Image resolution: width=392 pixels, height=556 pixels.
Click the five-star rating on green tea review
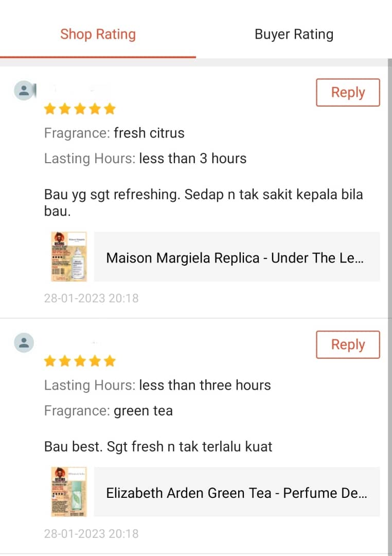(x=80, y=361)
